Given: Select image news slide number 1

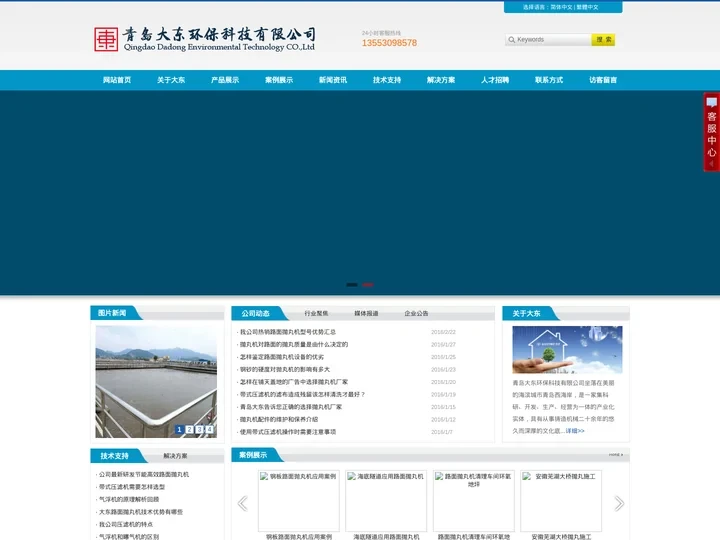Looking at the screenshot, I should 179,429.
